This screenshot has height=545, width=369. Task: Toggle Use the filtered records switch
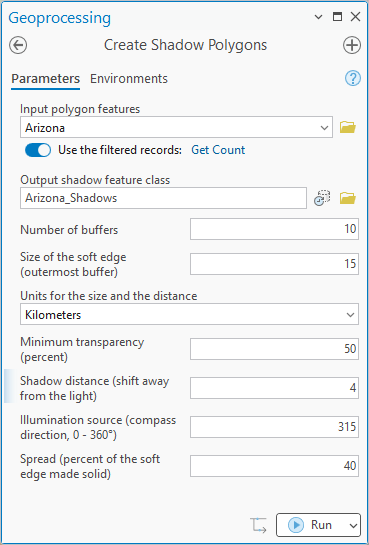(x=38, y=150)
